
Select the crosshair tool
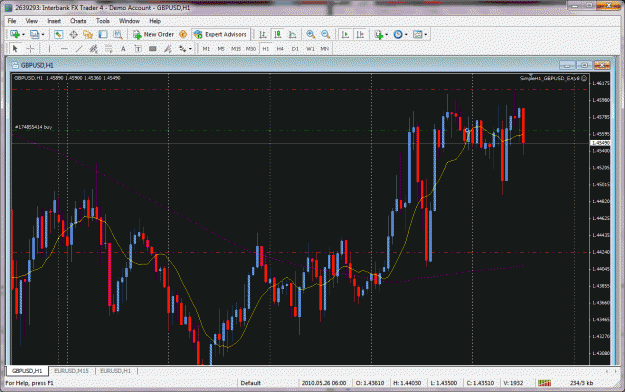coord(30,49)
